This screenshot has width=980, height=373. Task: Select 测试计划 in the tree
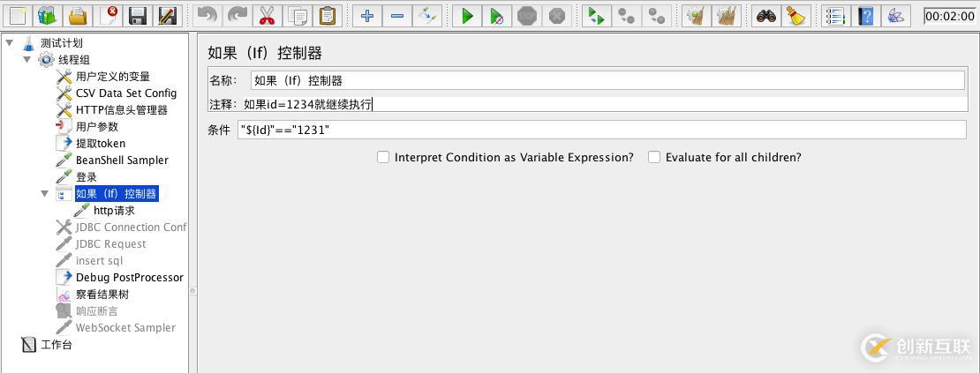click(61, 43)
